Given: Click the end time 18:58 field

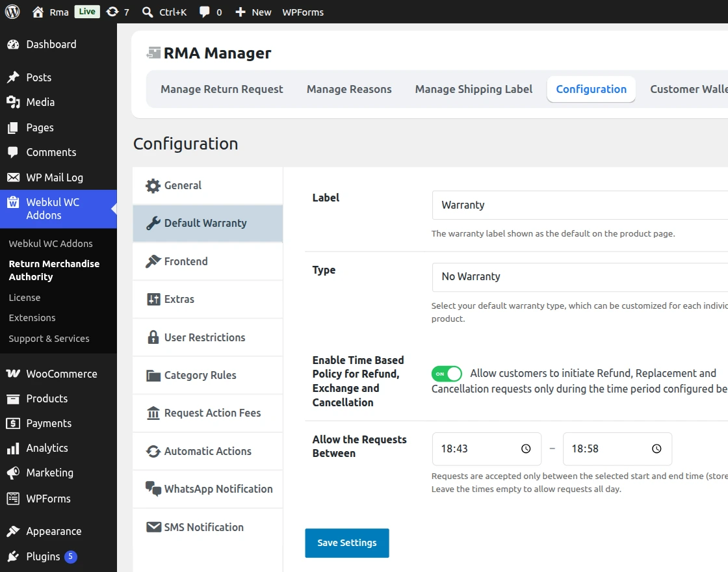Looking at the screenshot, I should click(617, 448).
